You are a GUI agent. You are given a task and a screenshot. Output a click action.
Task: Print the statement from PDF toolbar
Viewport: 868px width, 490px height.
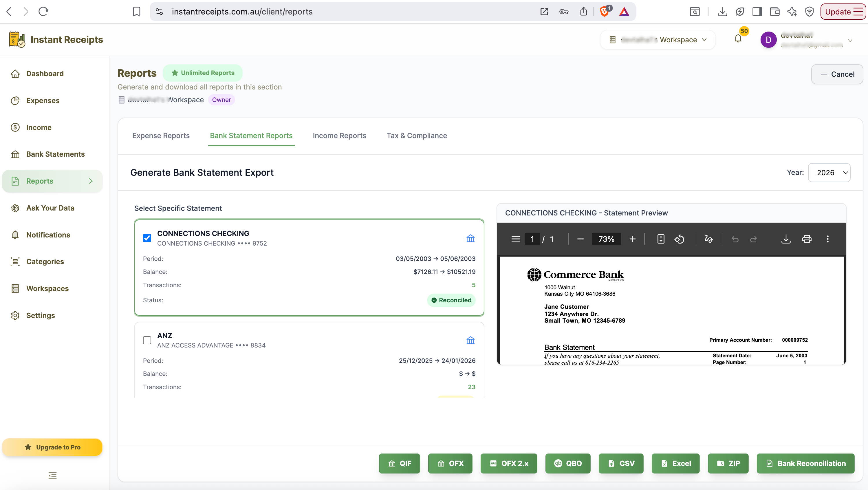click(807, 239)
